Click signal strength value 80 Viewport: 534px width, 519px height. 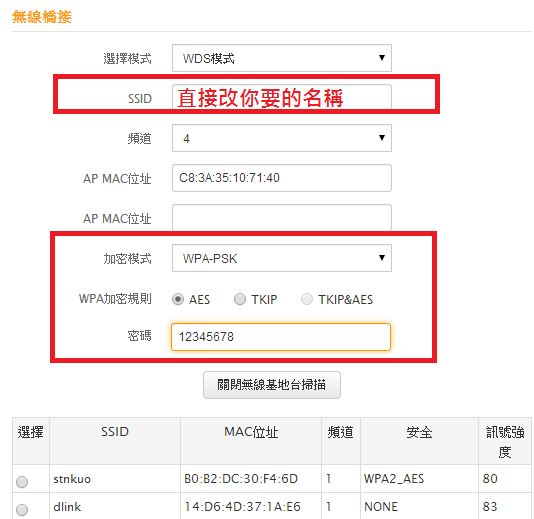pyautogui.click(x=490, y=479)
